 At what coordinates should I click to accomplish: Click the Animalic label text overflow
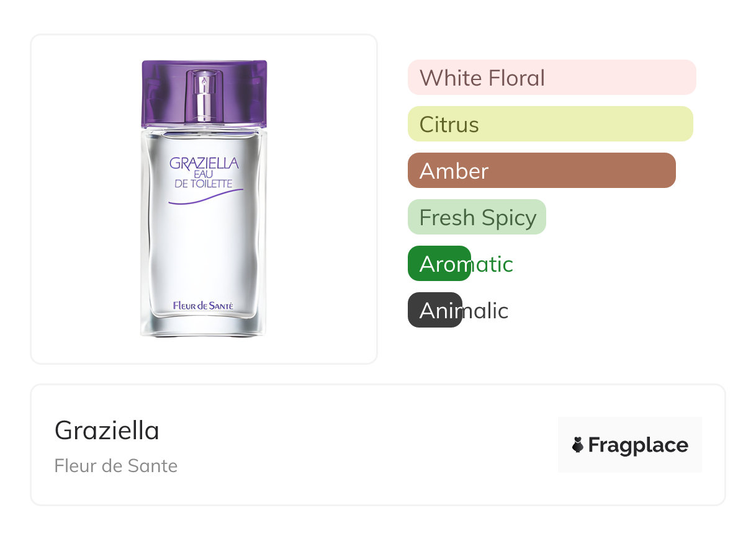(x=486, y=311)
